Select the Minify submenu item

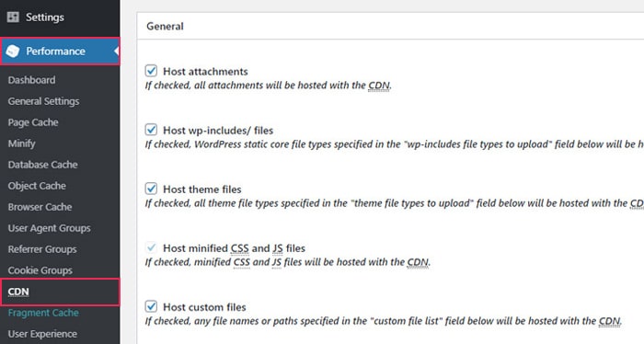tap(21, 143)
